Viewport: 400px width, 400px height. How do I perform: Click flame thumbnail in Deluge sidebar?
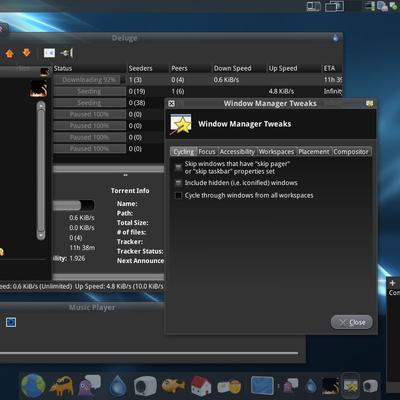click(x=38, y=89)
